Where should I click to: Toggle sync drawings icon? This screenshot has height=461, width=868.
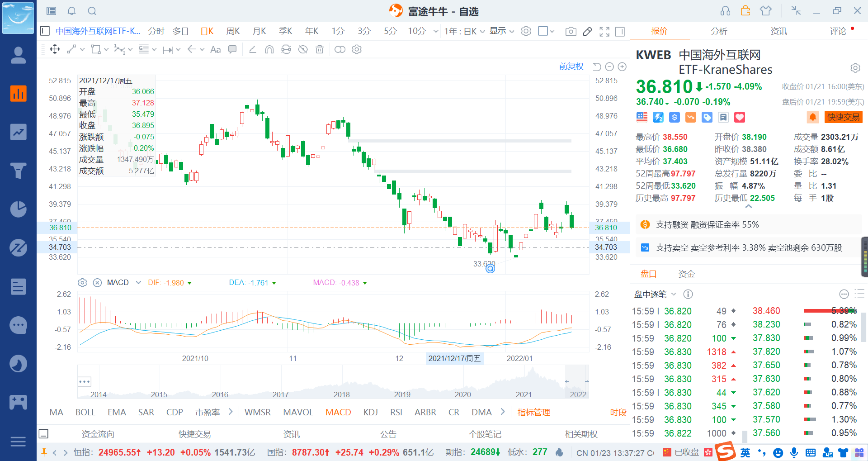point(286,49)
